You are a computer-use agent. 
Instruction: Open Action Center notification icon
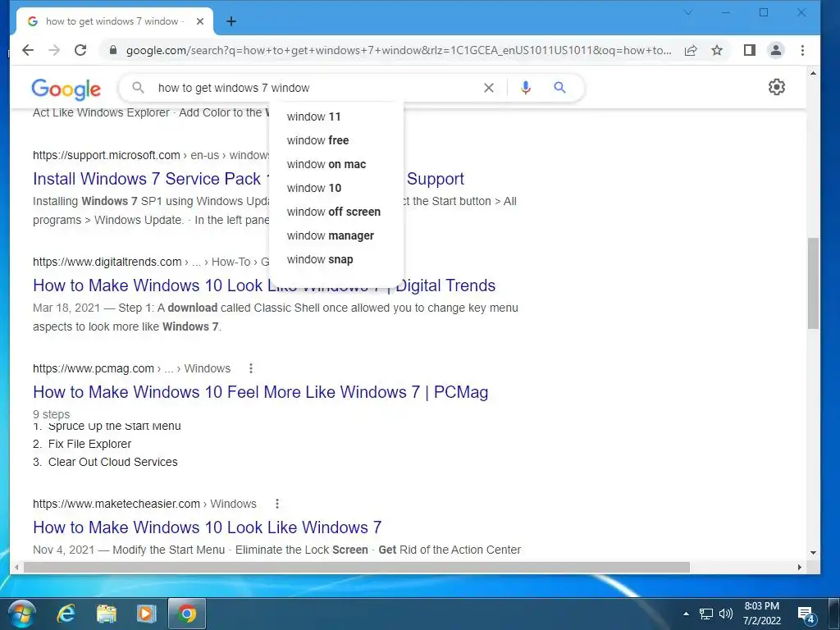coord(806,614)
